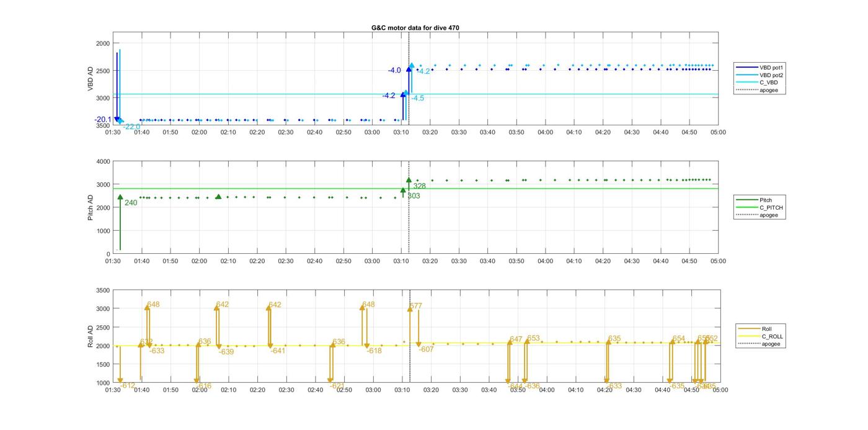Image resolution: width=868 pixels, height=430 pixels.
Task: Click the '2000' tick on the VBD axis
Action: click(x=102, y=43)
